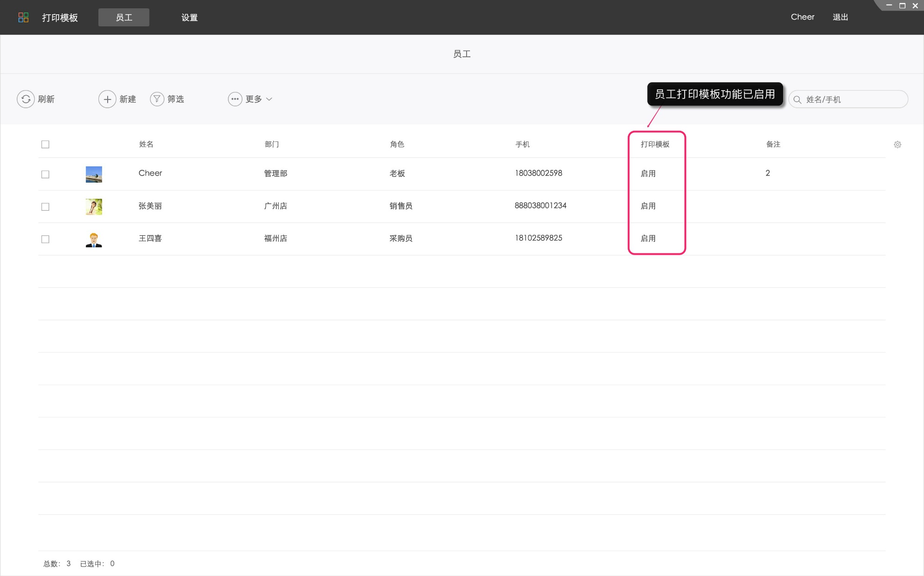The width and height of the screenshot is (924, 576).
Task: Open the funnel filter icon
Action: coord(157,99)
